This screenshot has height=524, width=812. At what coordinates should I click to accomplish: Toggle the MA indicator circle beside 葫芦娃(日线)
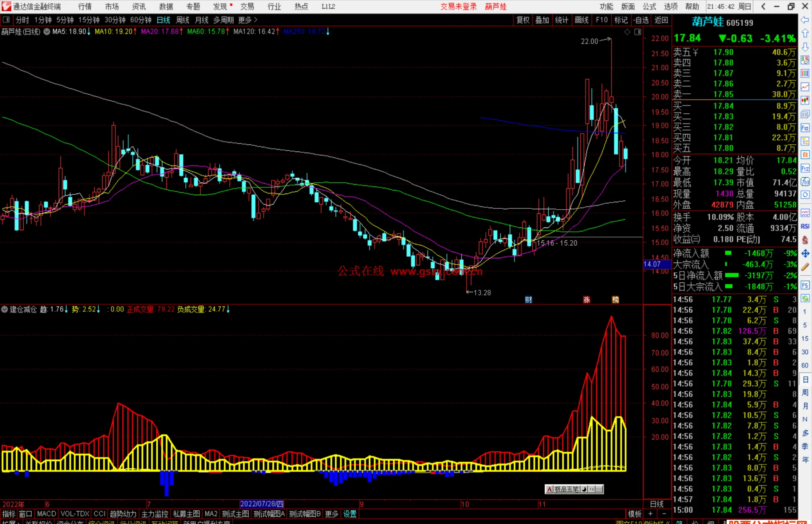pyautogui.click(x=47, y=32)
